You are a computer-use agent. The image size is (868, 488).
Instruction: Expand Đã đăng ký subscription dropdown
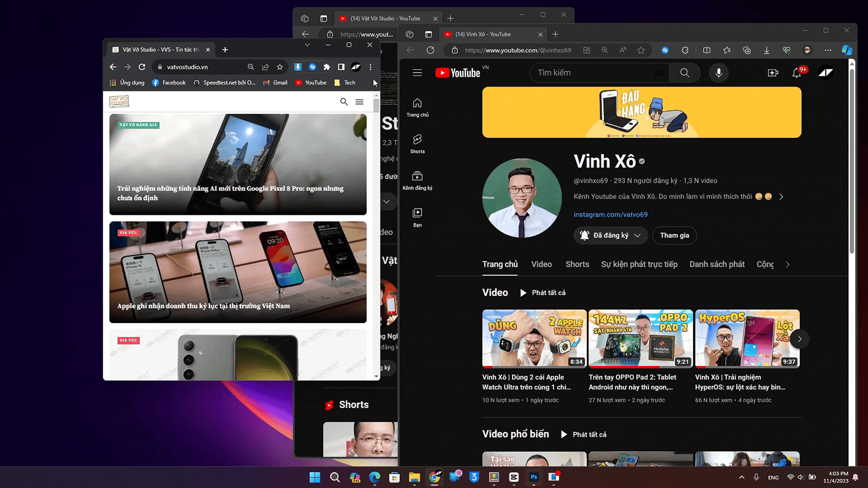611,235
